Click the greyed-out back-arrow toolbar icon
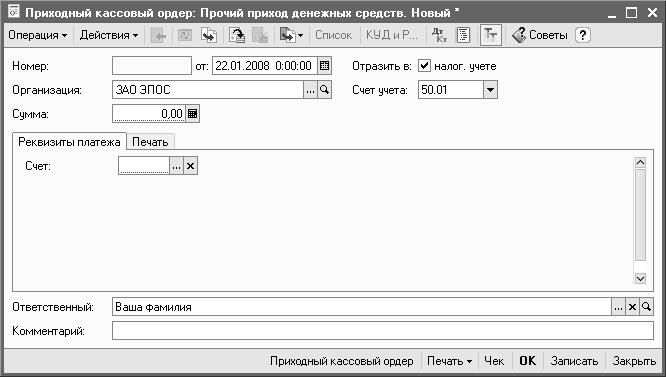Viewport: 666px width, 377px height. pyautogui.click(x=158, y=35)
